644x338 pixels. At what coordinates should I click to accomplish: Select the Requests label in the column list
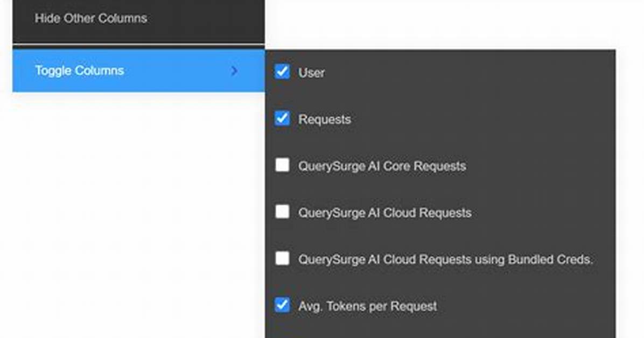pyautogui.click(x=325, y=119)
